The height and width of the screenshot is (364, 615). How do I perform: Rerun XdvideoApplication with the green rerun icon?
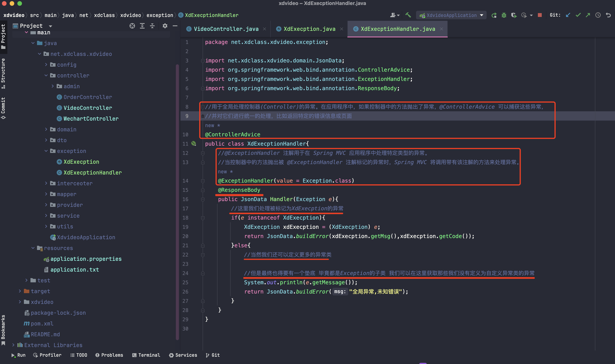point(494,15)
